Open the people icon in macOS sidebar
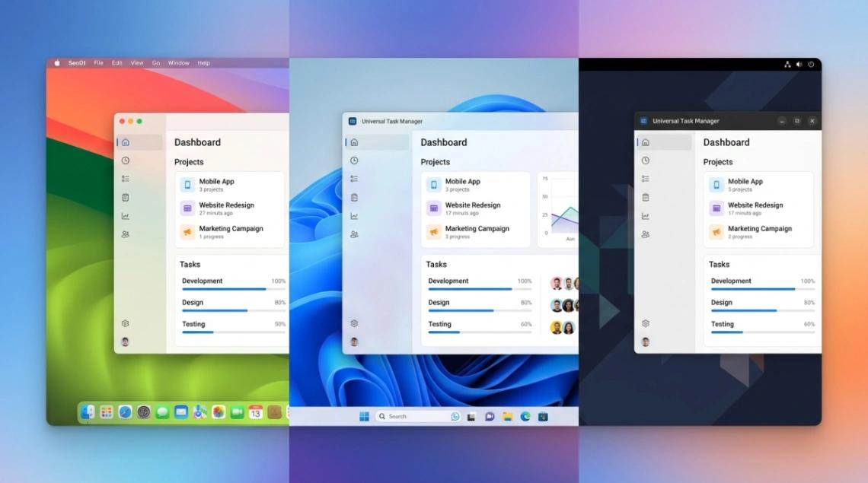This screenshot has width=868, height=483. (126, 234)
